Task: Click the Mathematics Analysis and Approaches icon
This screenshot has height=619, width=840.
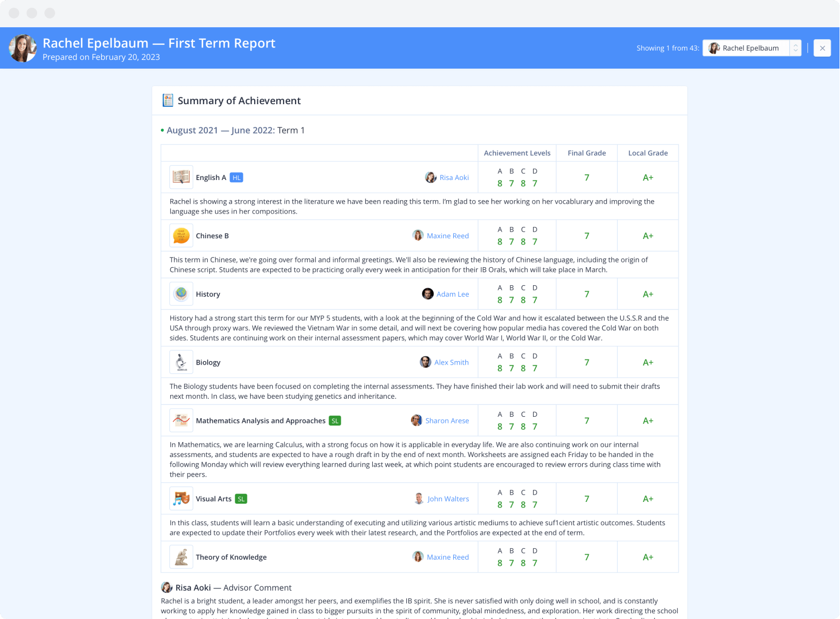Action: (181, 421)
